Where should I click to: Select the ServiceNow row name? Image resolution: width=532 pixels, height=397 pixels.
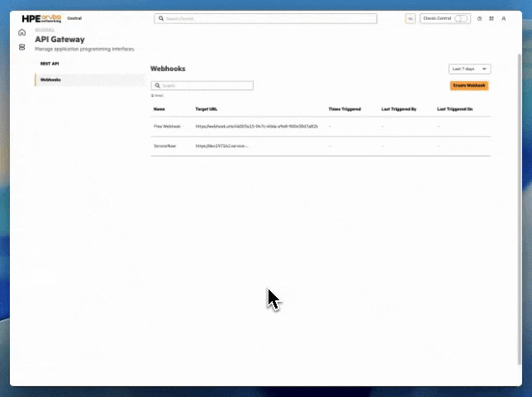tap(165, 146)
